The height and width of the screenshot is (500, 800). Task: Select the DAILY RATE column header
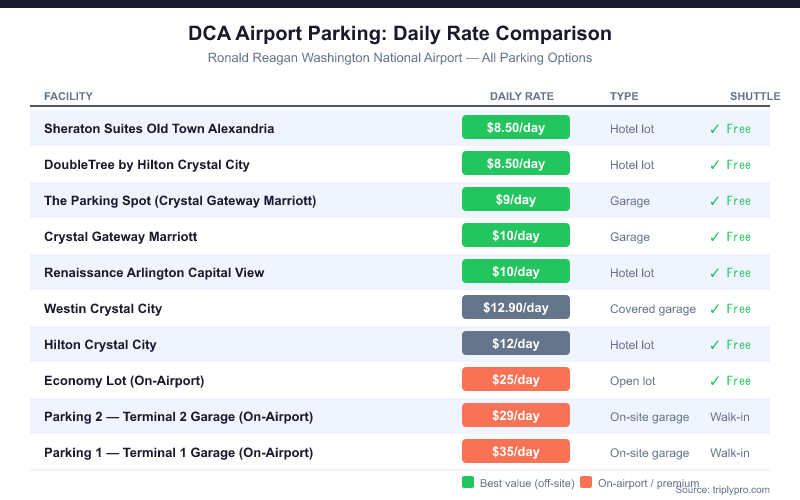tap(521, 96)
